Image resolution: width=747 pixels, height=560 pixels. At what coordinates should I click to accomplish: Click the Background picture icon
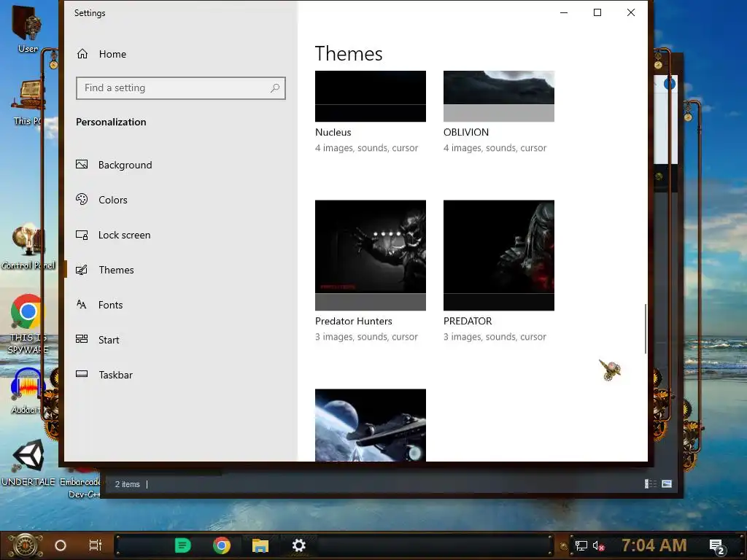(82, 164)
